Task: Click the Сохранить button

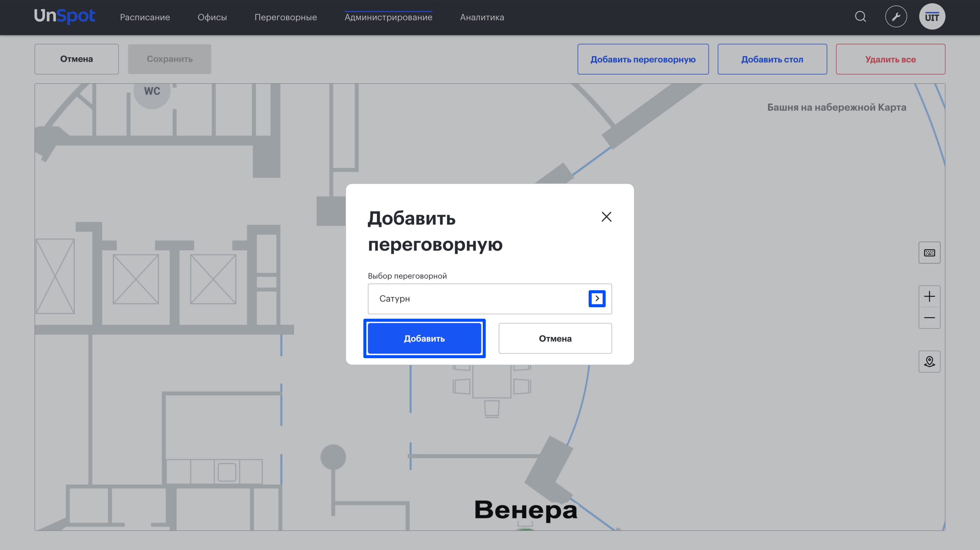Action: click(x=170, y=59)
